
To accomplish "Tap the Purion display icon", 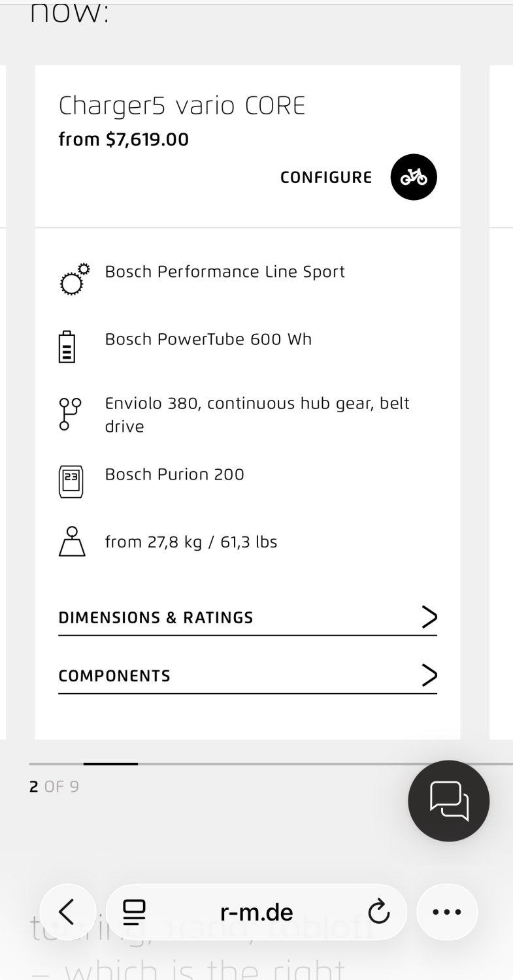I will point(71,482).
